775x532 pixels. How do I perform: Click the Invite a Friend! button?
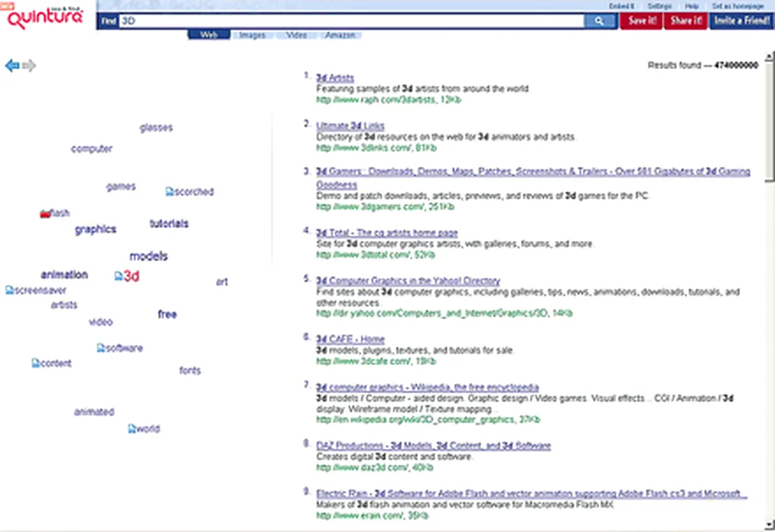point(742,21)
